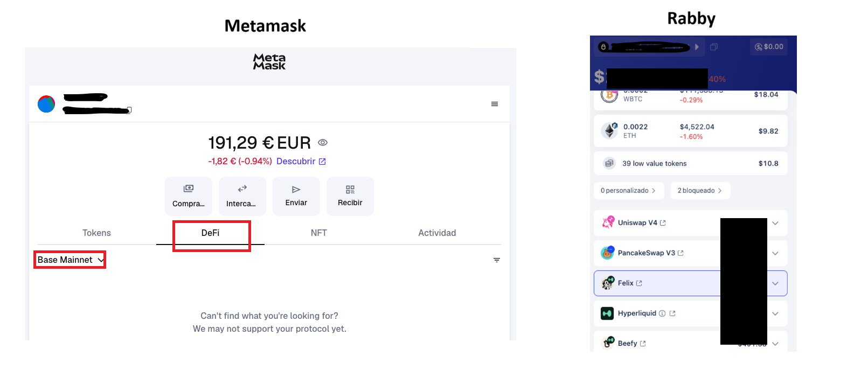The height and width of the screenshot is (391, 868).
Task: Copy the wallet address in Rabby header
Action: click(x=714, y=47)
